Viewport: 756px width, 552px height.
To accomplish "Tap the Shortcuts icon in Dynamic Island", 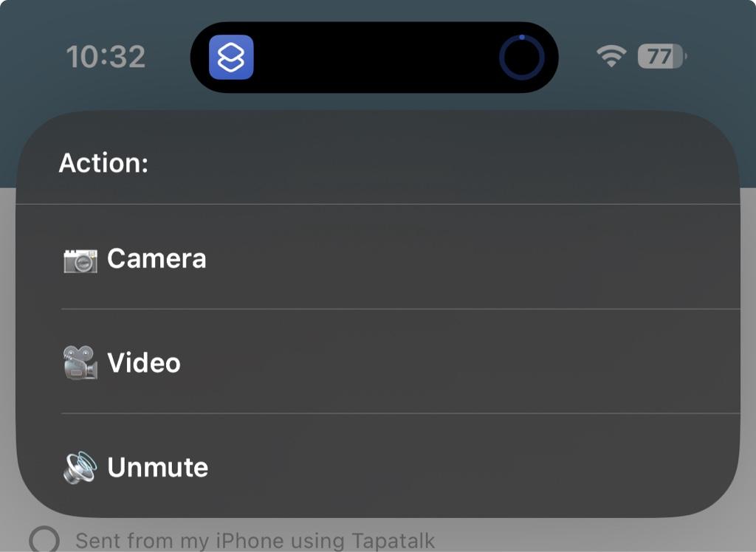I will [x=231, y=57].
